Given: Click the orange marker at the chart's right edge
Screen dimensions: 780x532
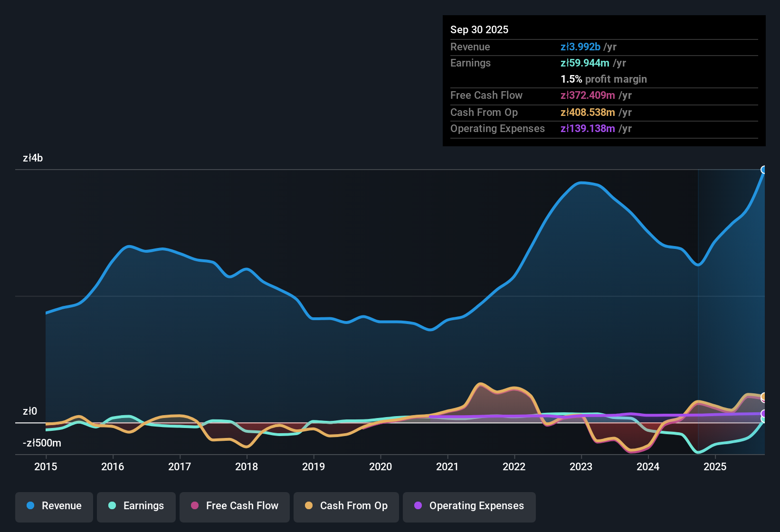Looking at the screenshot, I should pyautogui.click(x=764, y=397).
